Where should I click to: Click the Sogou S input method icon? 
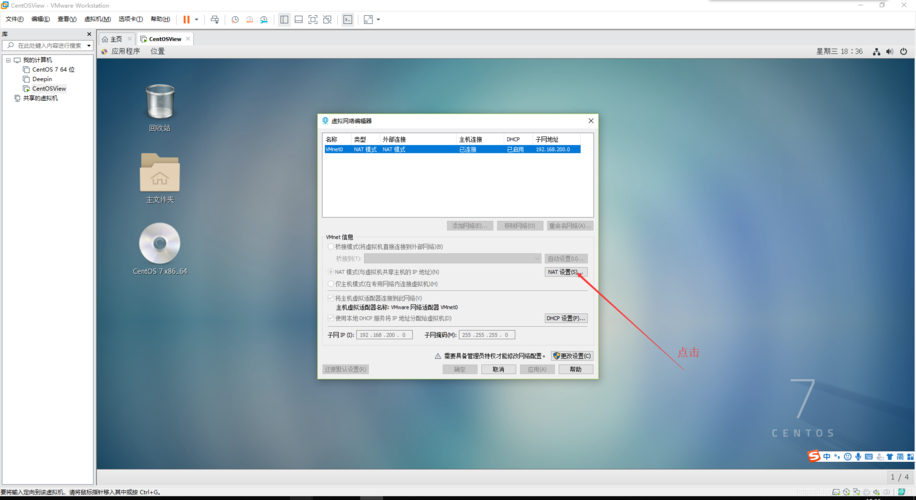coord(814,456)
